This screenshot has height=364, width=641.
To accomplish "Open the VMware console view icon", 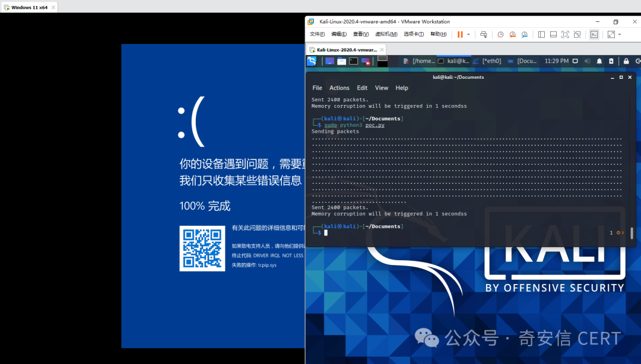I will (x=594, y=35).
